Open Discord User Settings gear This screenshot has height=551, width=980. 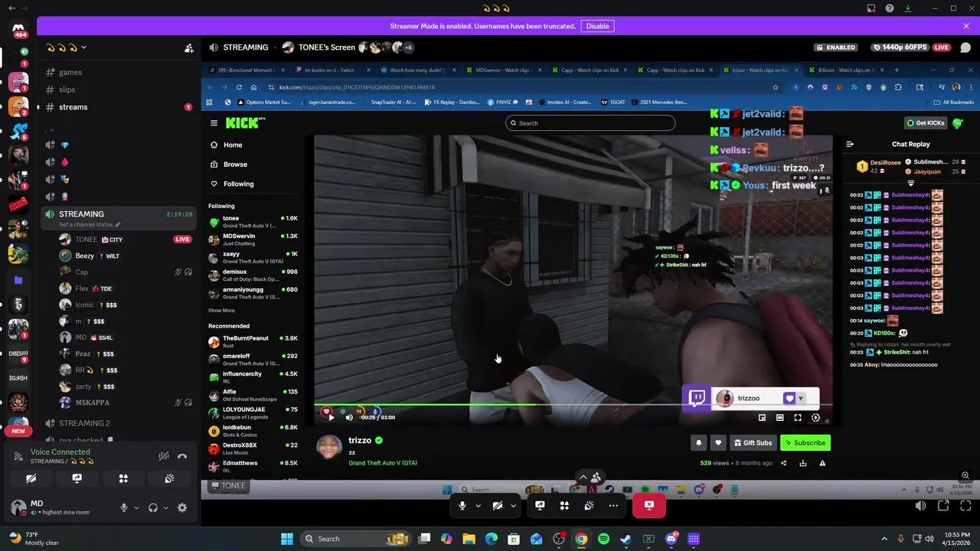(x=182, y=507)
